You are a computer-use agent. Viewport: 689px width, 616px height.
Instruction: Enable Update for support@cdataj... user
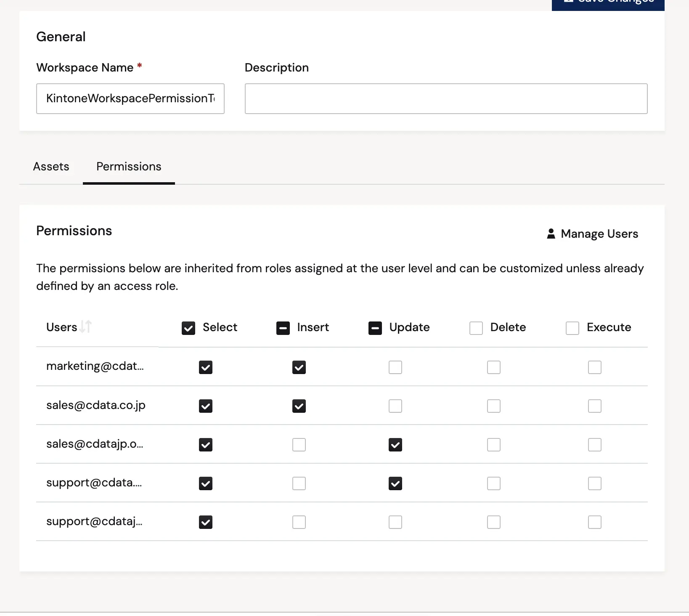pyautogui.click(x=395, y=522)
